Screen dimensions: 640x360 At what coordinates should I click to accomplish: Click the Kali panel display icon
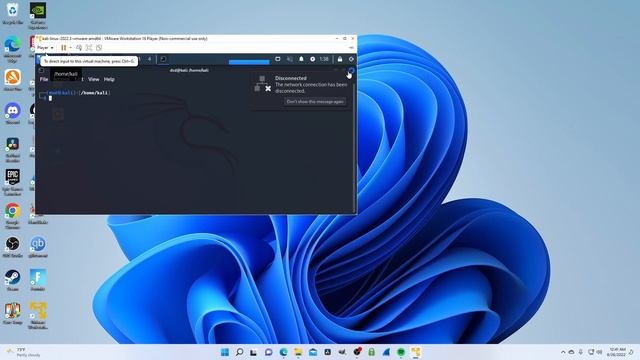click(278, 59)
